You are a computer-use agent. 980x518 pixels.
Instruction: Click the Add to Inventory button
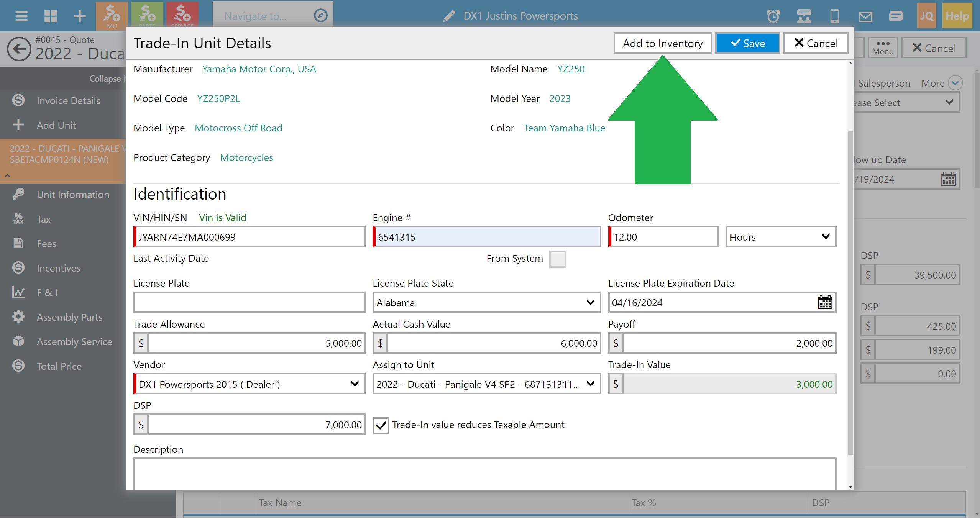(662, 43)
